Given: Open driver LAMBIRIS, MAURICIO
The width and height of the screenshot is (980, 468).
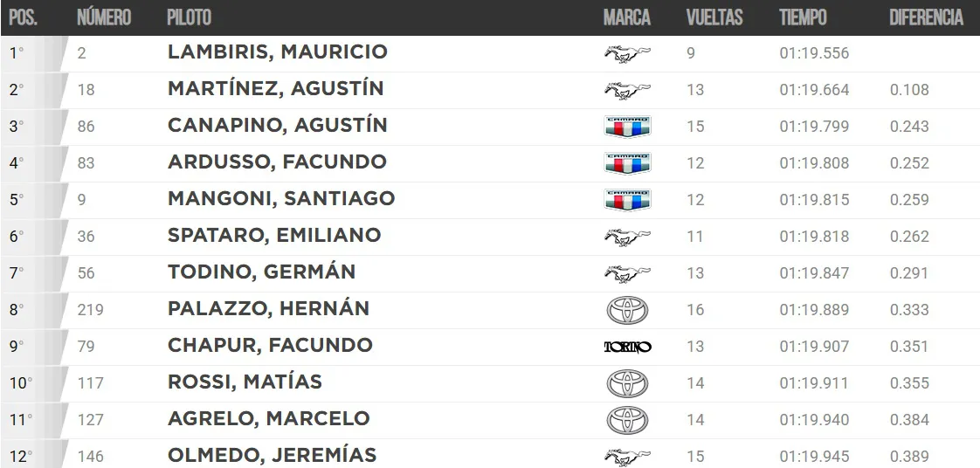Looking at the screenshot, I should (x=277, y=52).
